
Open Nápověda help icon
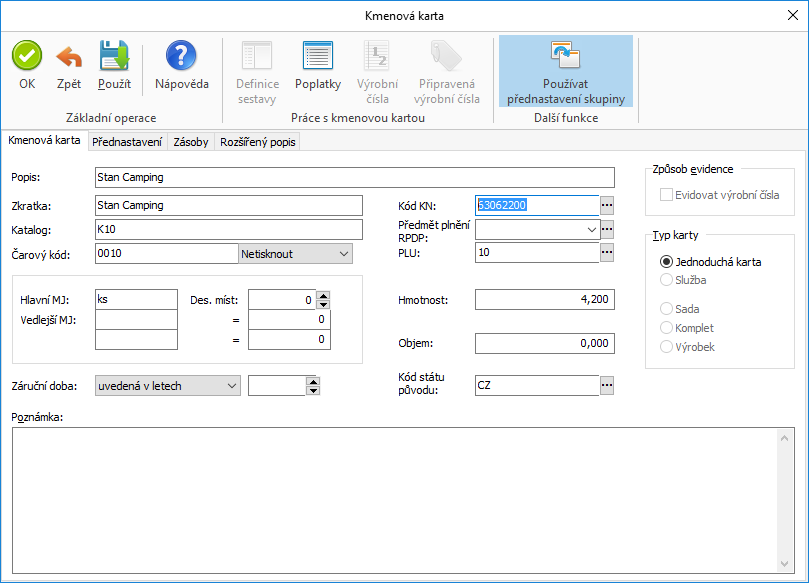coord(181,56)
